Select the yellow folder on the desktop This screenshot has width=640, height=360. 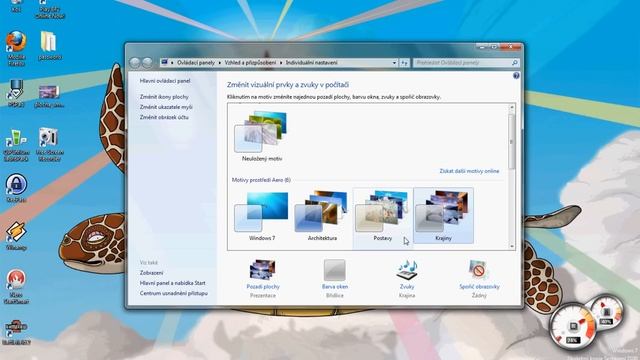(49, 46)
